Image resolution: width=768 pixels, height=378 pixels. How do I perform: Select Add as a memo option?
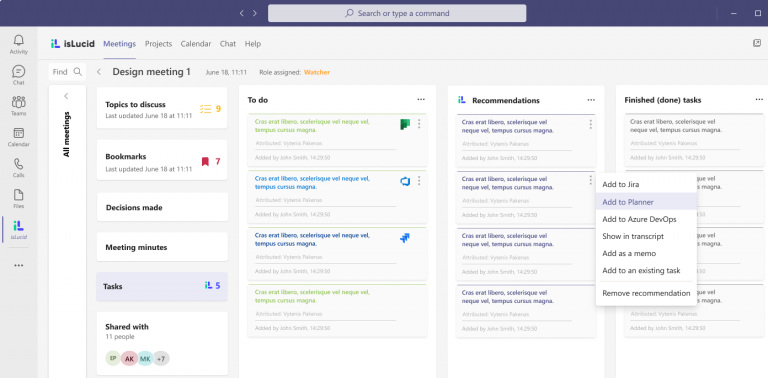[x=646, y=253]
